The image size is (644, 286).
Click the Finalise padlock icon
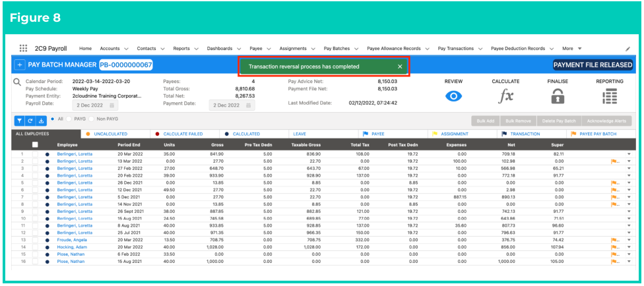(x=558, y=96)
